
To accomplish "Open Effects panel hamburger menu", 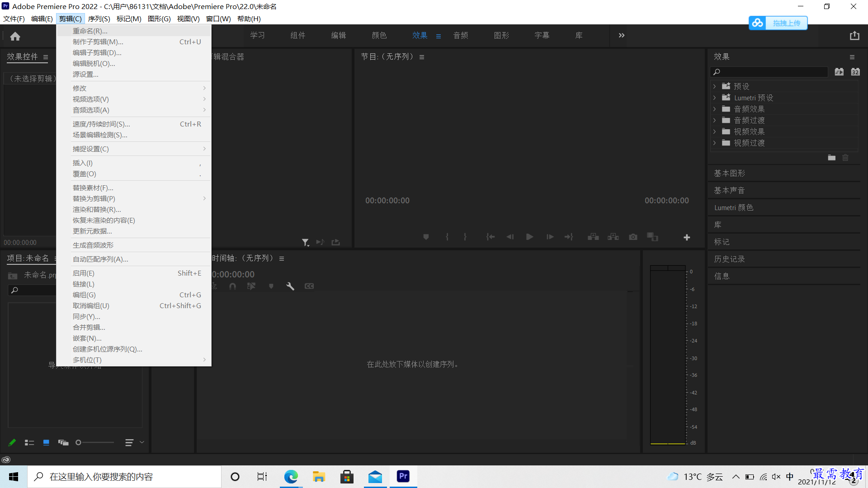I will pyautogui.click(x=852, y=57).
